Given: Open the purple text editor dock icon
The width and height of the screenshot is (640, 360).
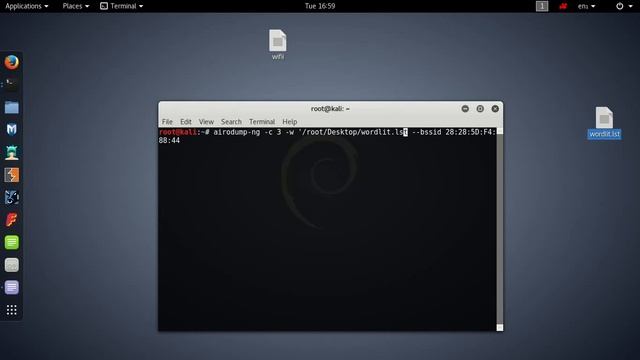Looking at the screenshot, I should [x=11, y=288].
